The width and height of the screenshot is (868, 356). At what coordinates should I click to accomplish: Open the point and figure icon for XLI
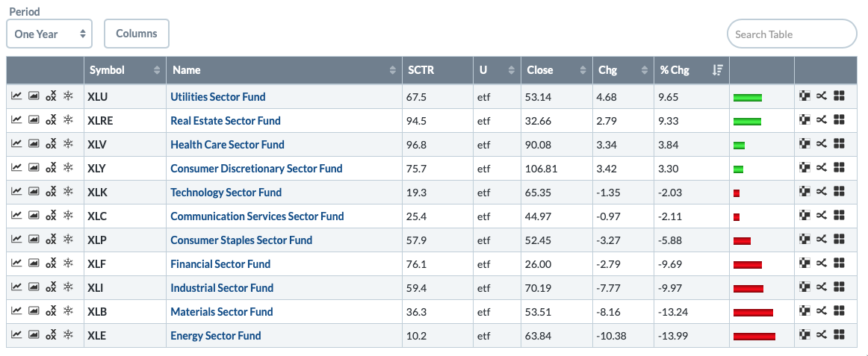(51, 287)
